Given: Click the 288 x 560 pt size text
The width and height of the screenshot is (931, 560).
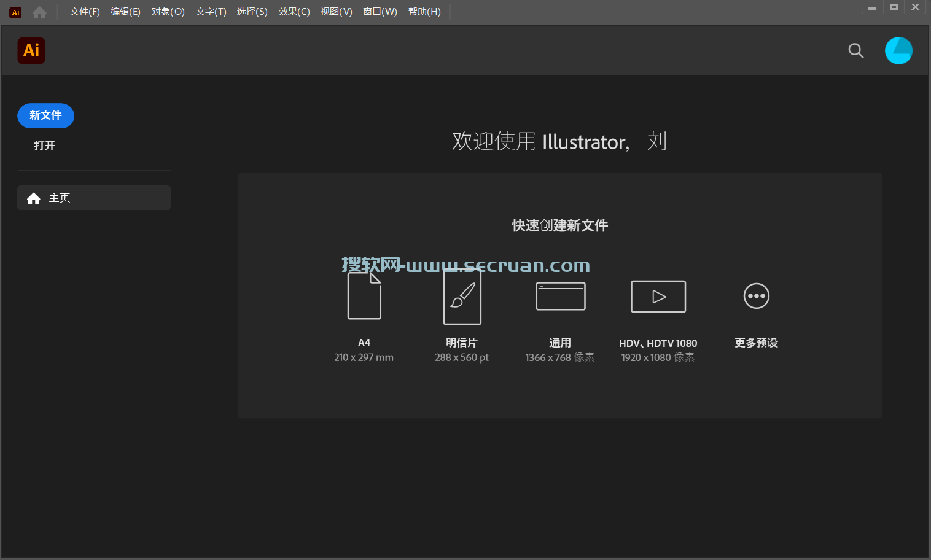Looking at the screenshot, I should tap(462, 357).
